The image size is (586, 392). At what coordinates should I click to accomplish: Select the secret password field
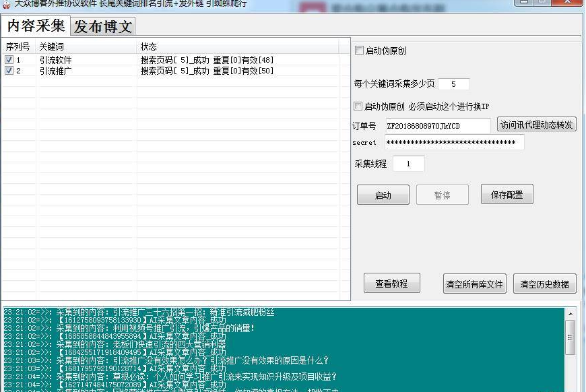point(454,142)
